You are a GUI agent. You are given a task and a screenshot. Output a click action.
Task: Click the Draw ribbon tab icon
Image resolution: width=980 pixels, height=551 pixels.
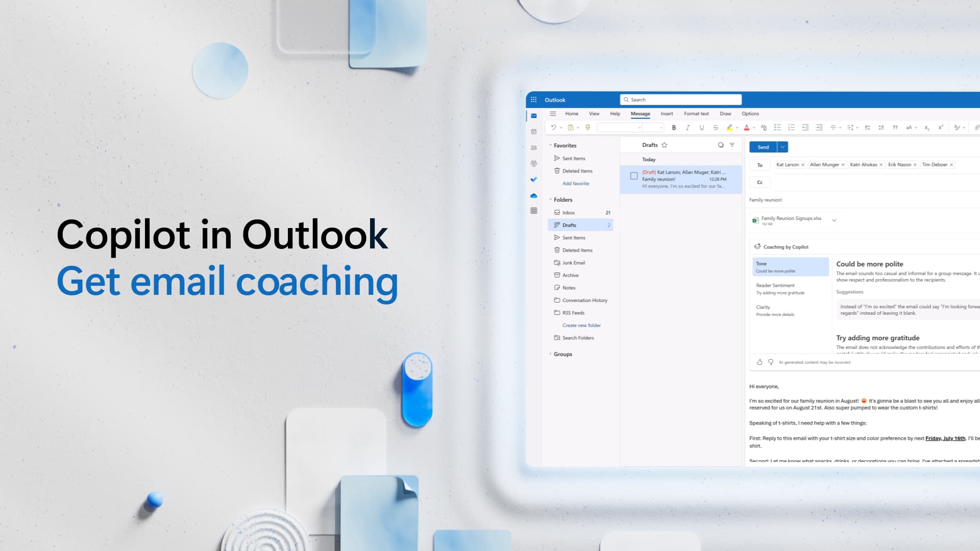[726, 114]
